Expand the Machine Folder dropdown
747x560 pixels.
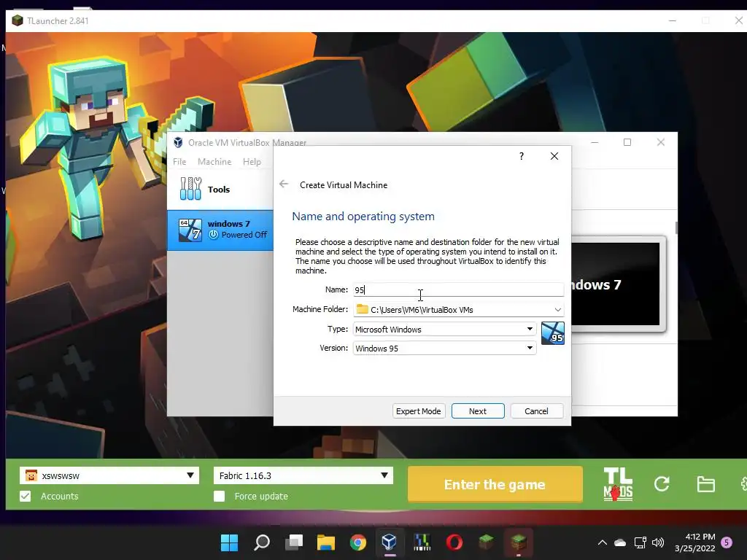coord(557,309)
